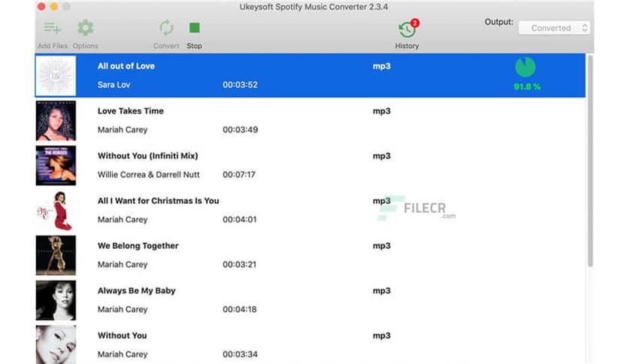This screenshot has height=364, width=629.
Task: Click the duration 00:03:52
Action: (240, 85)
